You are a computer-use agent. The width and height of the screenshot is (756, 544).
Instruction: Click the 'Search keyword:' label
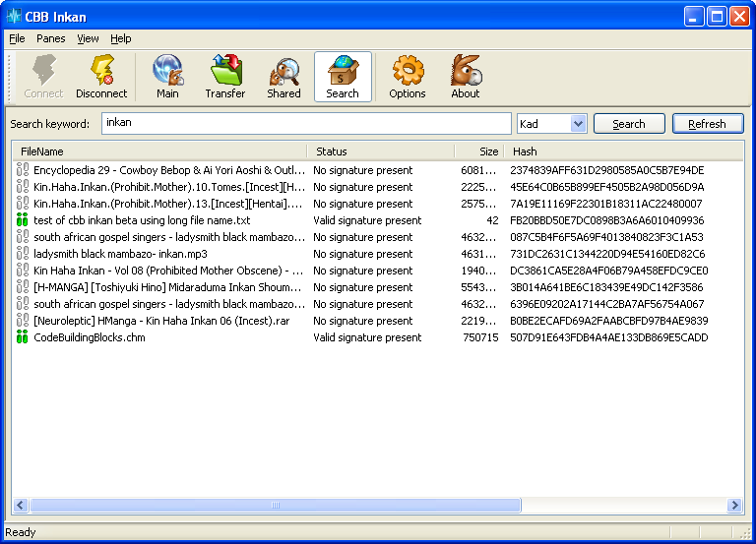tap(49, 124)
